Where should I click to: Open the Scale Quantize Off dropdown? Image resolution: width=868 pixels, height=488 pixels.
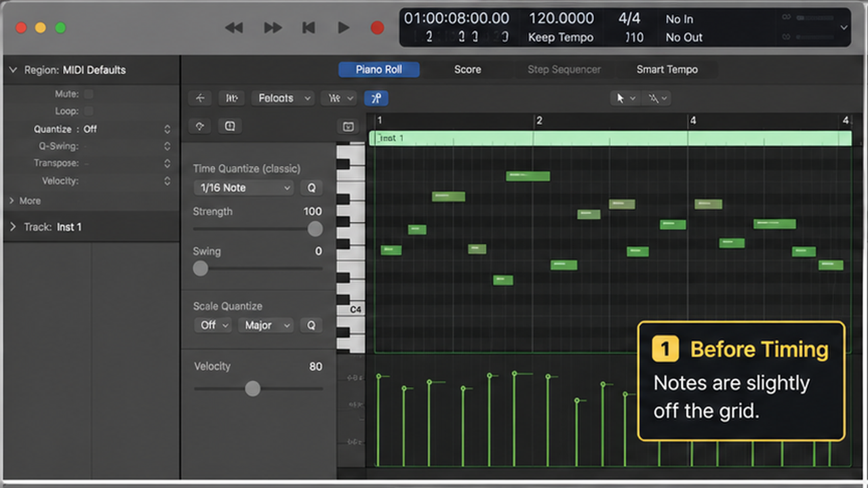coord(212,325)
